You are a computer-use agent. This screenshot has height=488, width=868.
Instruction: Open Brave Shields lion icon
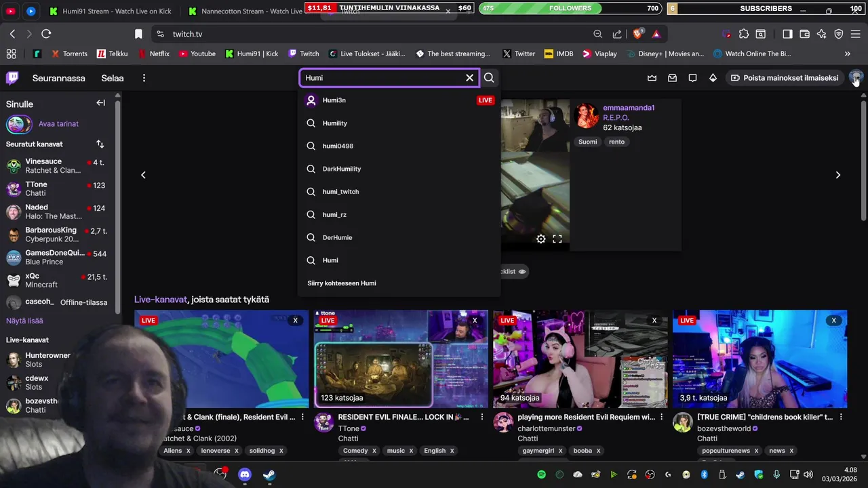(637, 34)
